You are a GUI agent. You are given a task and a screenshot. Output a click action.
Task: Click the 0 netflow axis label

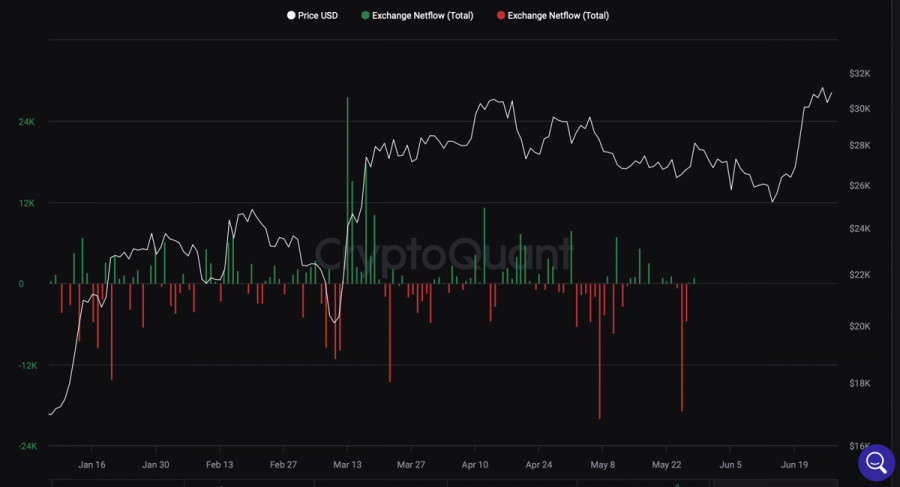coord(21,284)
